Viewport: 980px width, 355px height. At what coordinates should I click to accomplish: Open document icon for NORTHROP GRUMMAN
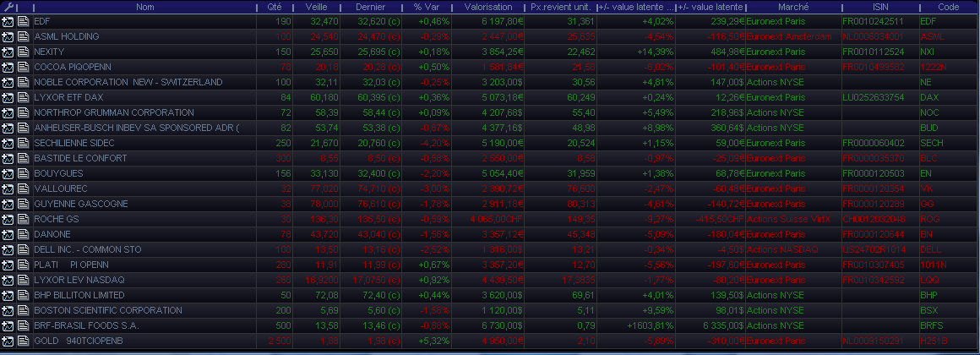[24, 112]
